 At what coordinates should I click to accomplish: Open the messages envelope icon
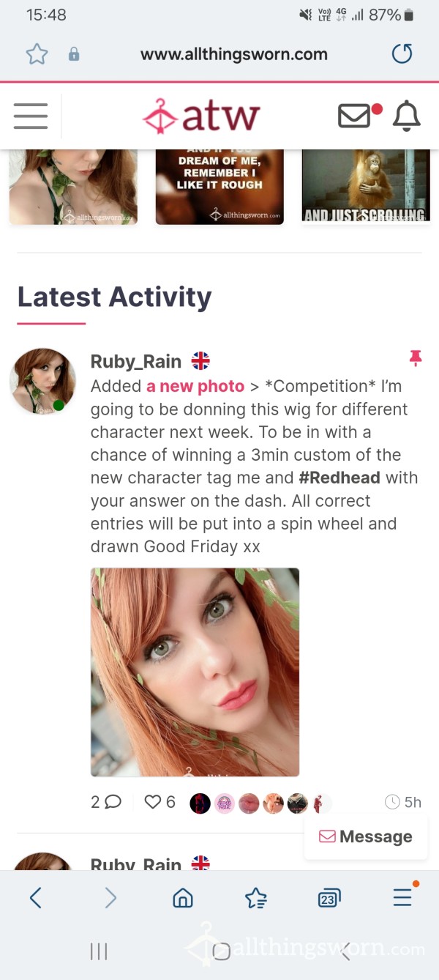coord(354,116)
